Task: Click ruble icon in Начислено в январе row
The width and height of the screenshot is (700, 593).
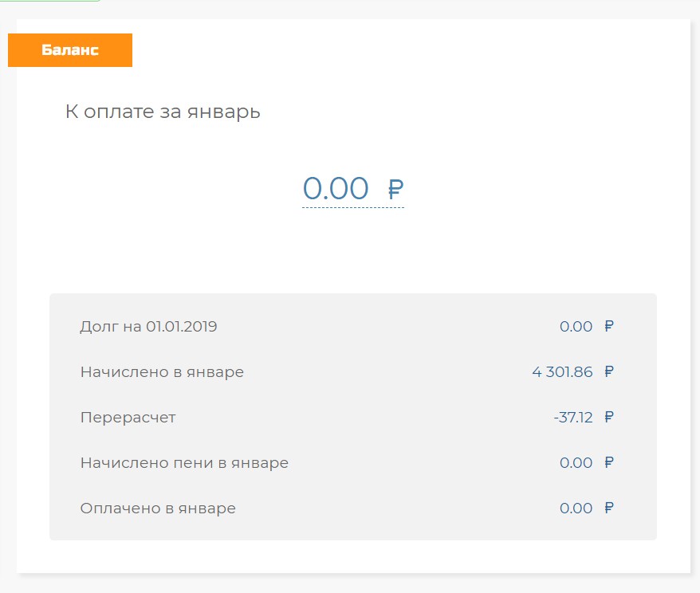Action: coord(609,371)
